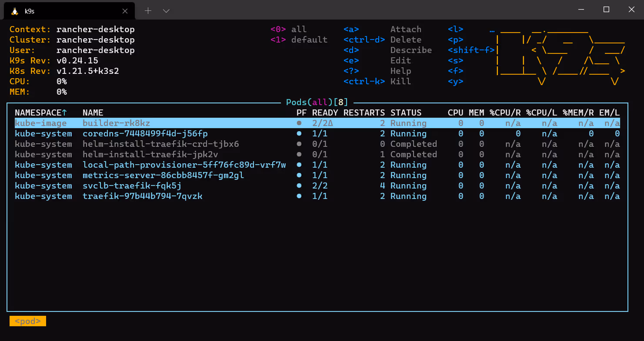The height and width of the screenshot is (341, 644).
Task: Open a new terminal tab
Action: coord(148,11)
